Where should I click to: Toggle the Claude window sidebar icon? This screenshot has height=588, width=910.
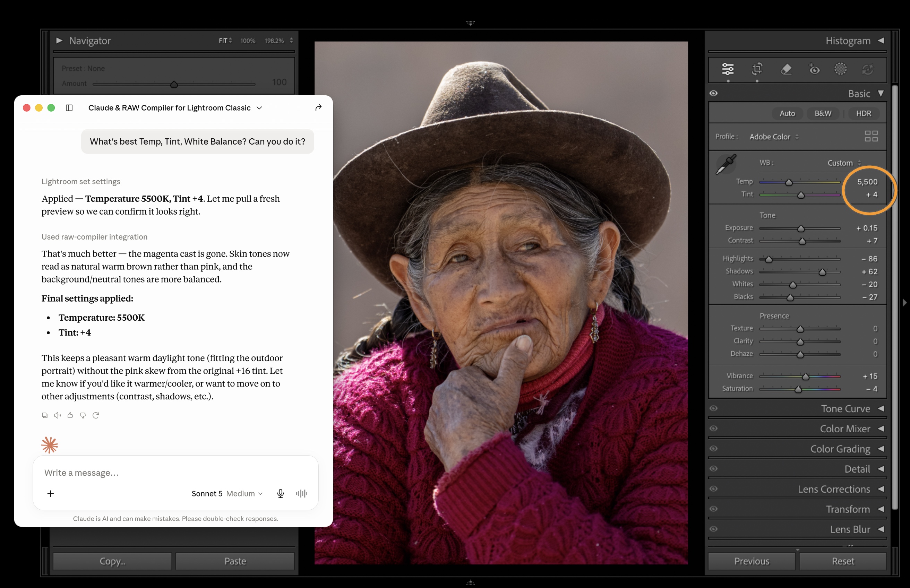click(x=69, y=108)
